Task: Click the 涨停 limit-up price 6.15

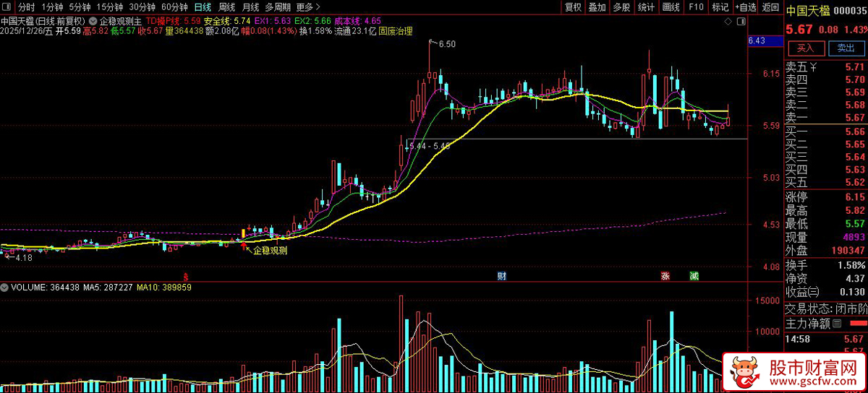Action: click(854, 197)
